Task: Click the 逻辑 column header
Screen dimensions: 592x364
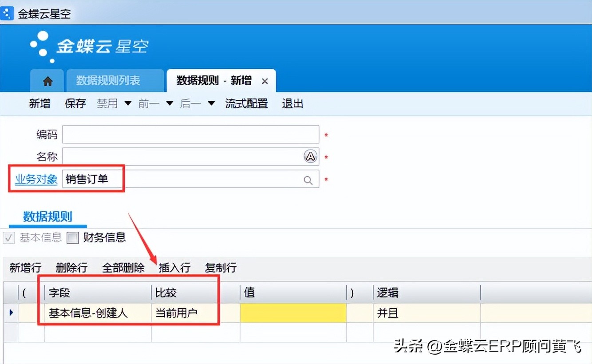Action: click(427, 293)
